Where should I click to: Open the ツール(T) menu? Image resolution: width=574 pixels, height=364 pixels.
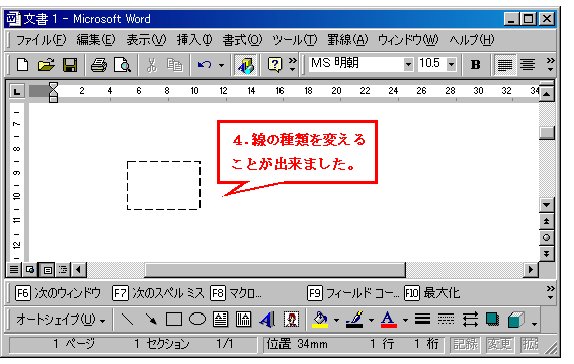click(295, 40)
